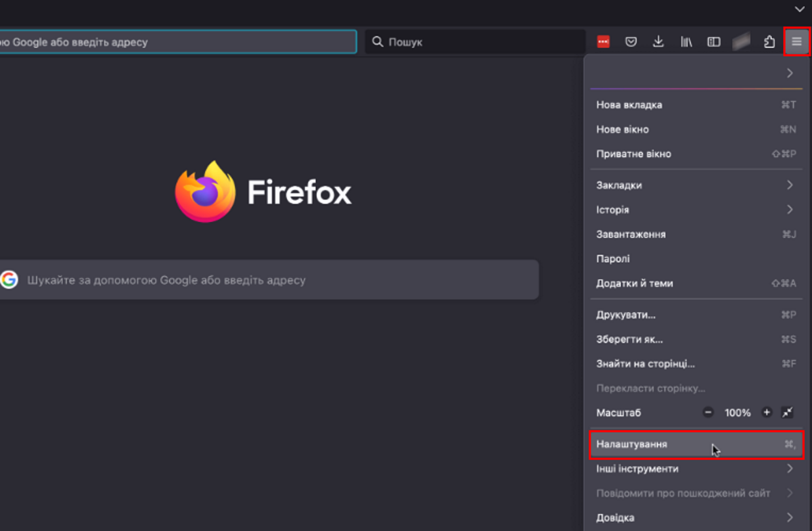The height and width of the screenshot is (531, 812).
Task: Click the red LastPass extension icon
Action: [604, 42]
